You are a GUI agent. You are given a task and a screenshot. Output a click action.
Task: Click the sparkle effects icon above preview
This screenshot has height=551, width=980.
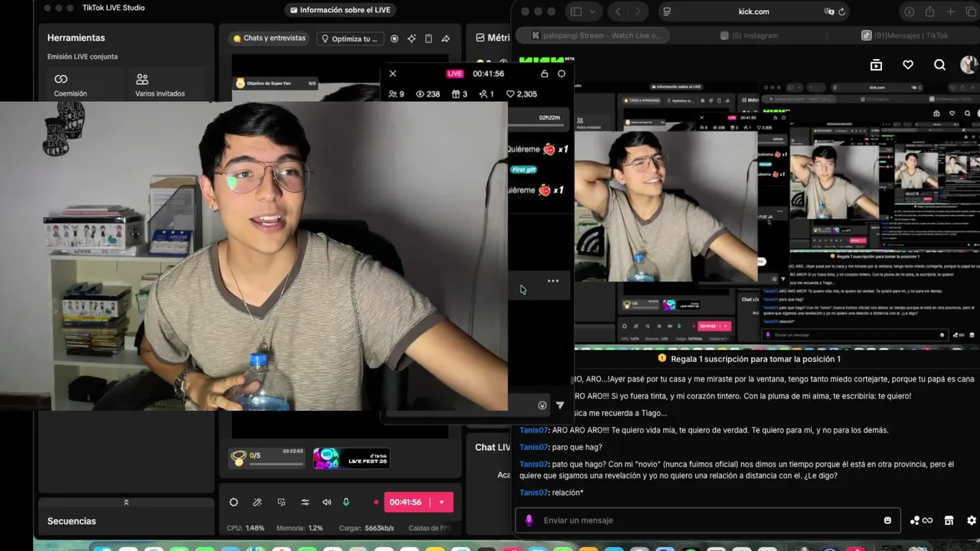coord(411,39)
